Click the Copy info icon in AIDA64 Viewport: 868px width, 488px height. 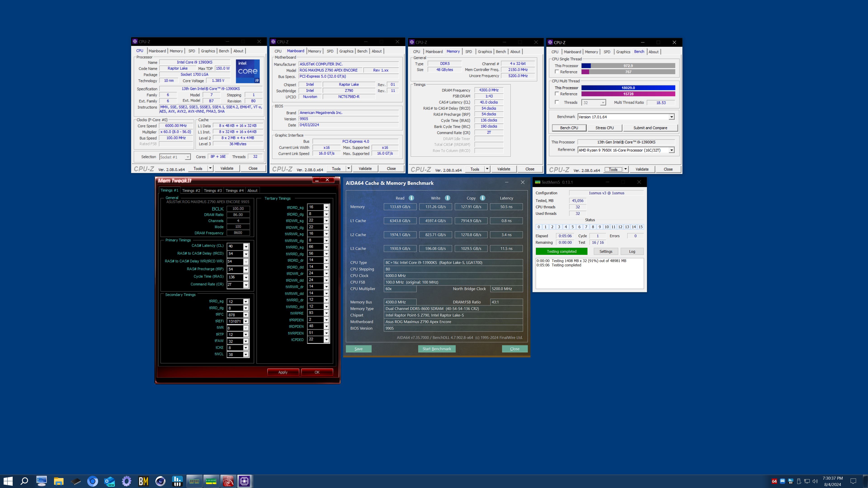pyautogui.click(x=483, y=198)
